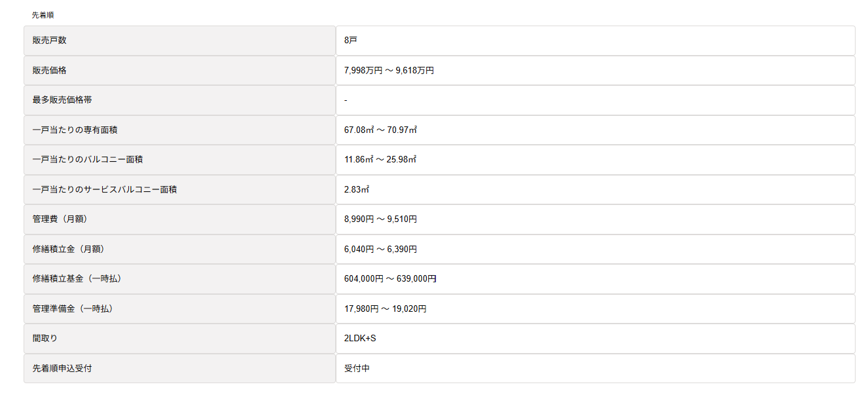The width and height of the screenshot is (868, 393).
Task: Click the 先着順 heading text
Action: [x=43, y=14]
